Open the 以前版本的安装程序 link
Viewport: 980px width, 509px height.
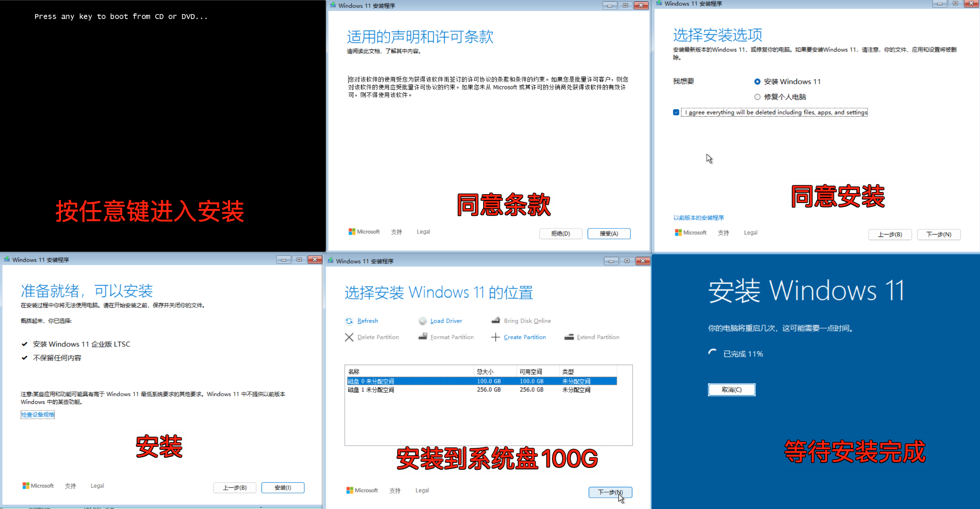[699, 217]
